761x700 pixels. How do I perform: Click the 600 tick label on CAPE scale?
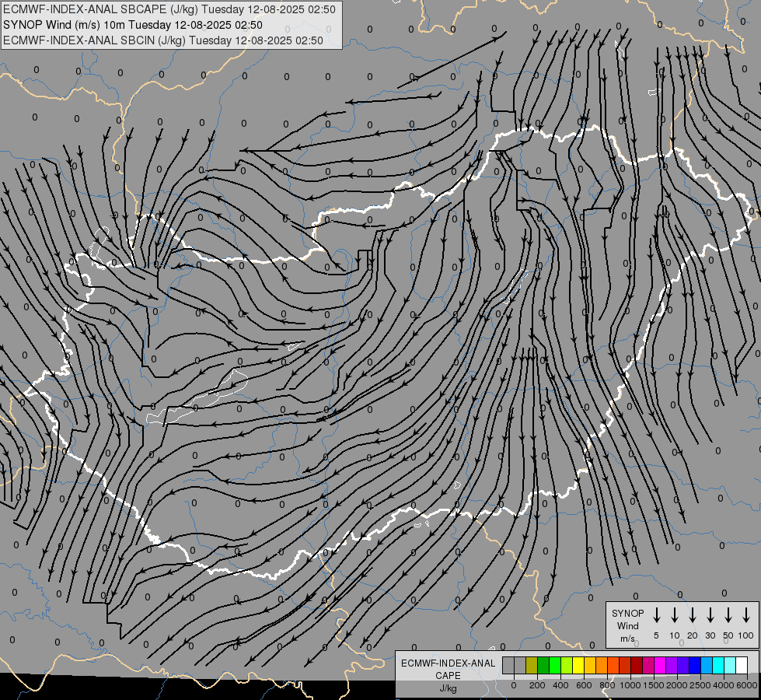(x=584, y=685)
